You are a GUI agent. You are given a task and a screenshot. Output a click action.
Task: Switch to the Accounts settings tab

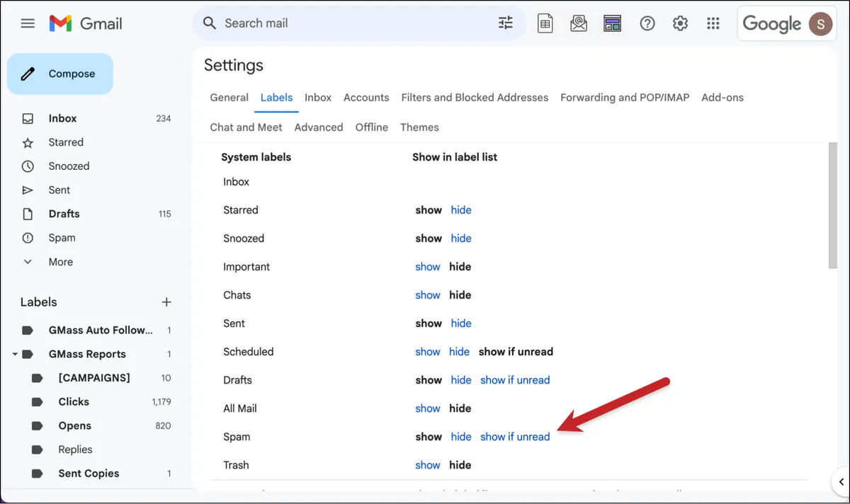pos(366,98)
